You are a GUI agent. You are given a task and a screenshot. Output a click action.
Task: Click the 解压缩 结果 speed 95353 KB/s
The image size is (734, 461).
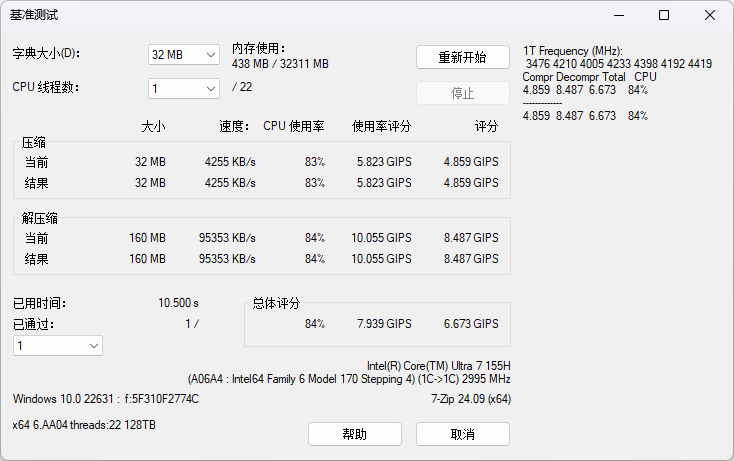(x=227, y=259)
